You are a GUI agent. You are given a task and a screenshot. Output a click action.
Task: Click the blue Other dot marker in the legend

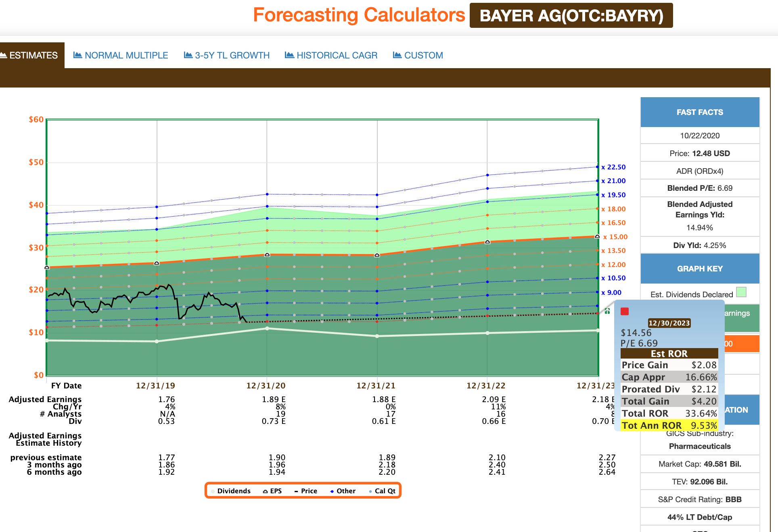tap(332, 490)
